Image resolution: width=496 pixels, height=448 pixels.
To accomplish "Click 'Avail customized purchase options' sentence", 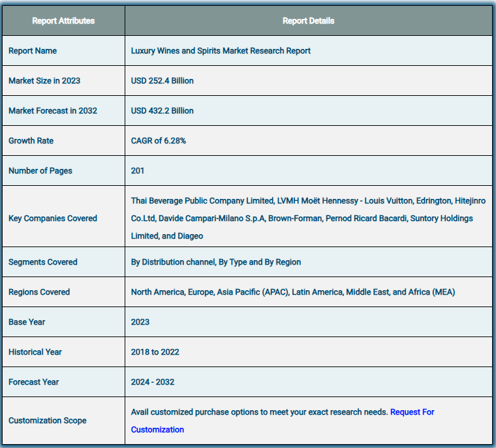I will (x=259, y=412).
